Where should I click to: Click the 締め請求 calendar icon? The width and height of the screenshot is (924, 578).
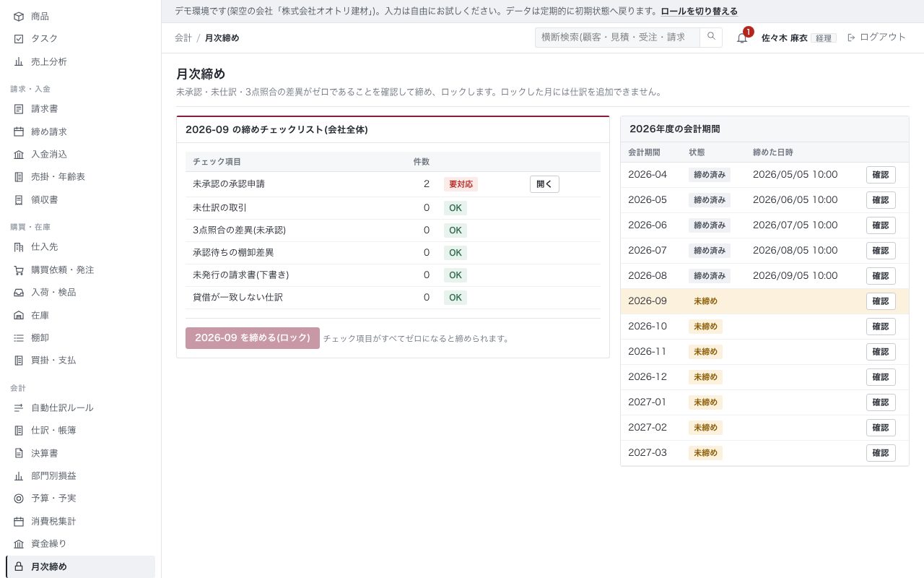[x=19, y=131]
